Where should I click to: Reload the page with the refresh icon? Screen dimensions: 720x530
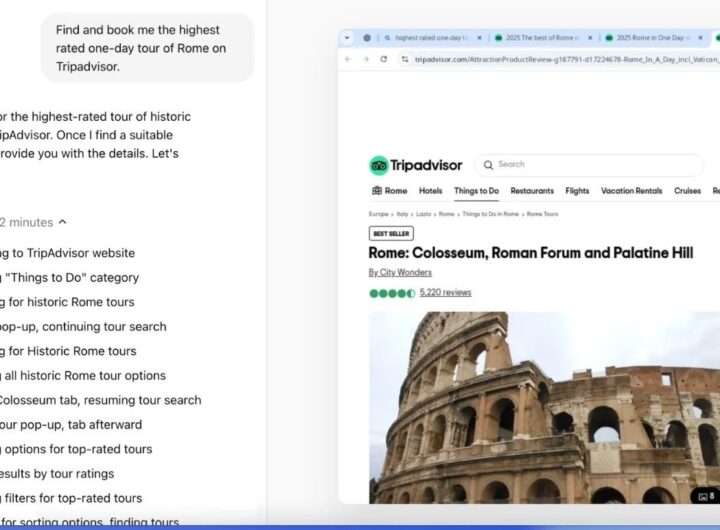(x=383, y=60)
